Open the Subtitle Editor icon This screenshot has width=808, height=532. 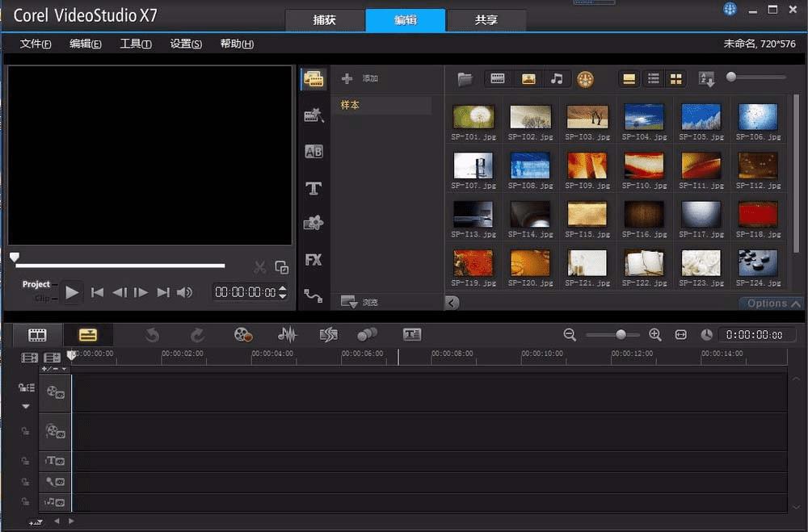pyautogui.click(x=412, y=334)
